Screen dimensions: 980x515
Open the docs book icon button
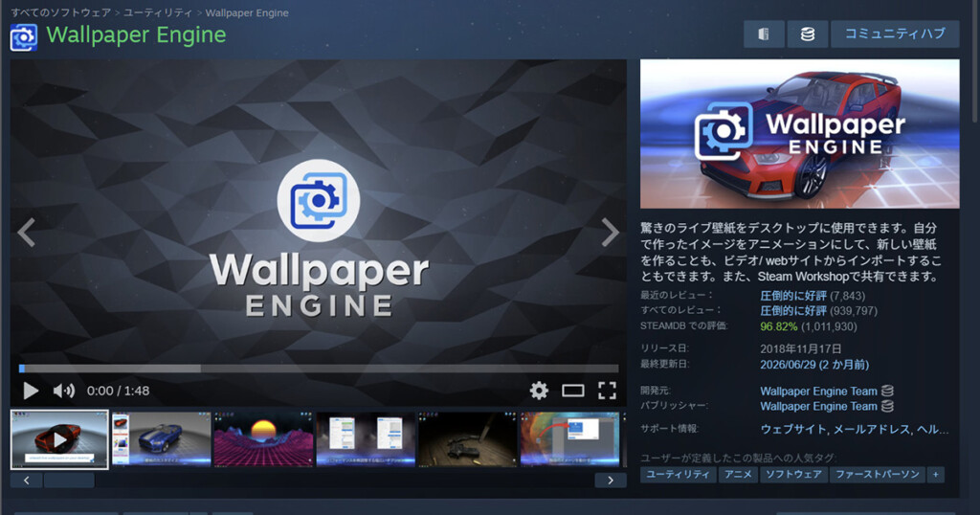click(x=764, y=34)
